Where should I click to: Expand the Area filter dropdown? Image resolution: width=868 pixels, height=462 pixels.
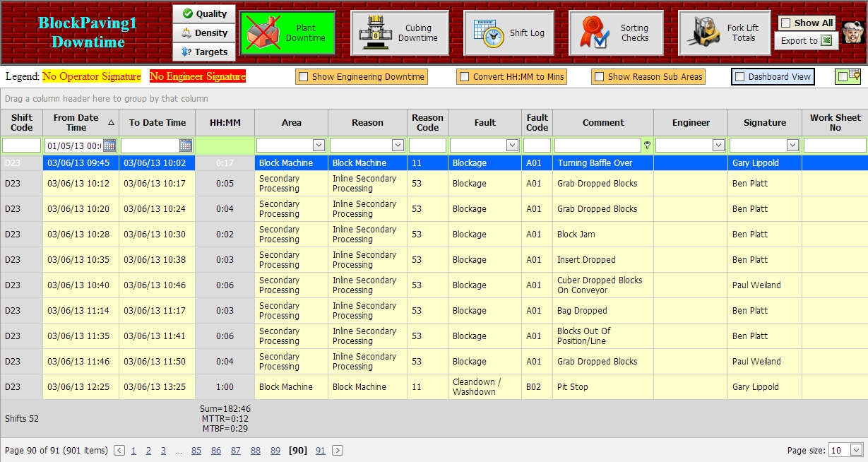[319, 146]
